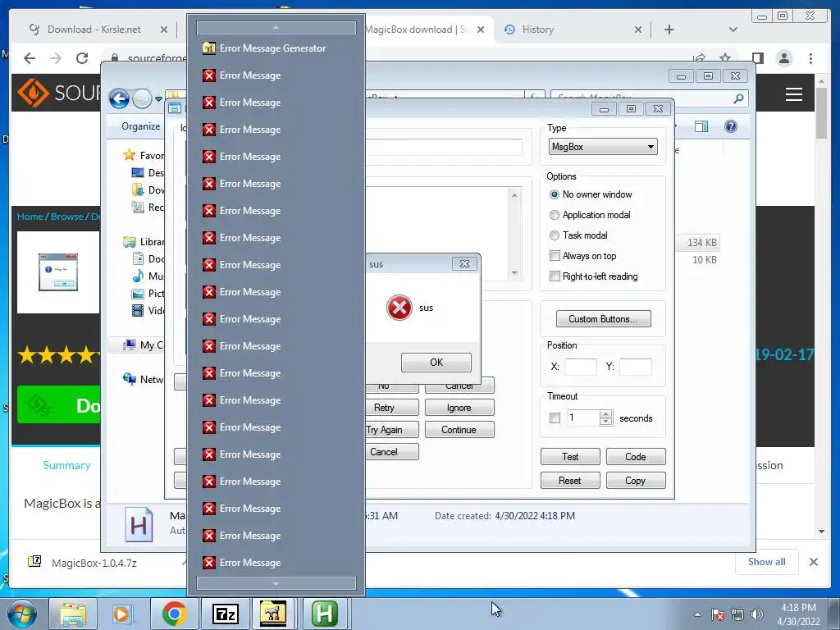Select the Task modal option
Screen dimensions: 840x630
pos(578,235)
